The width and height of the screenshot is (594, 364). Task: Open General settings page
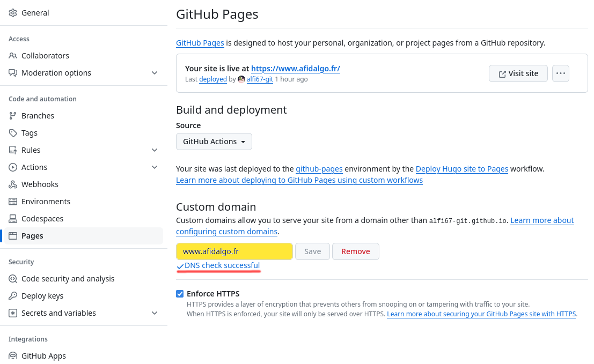[35, 13]
